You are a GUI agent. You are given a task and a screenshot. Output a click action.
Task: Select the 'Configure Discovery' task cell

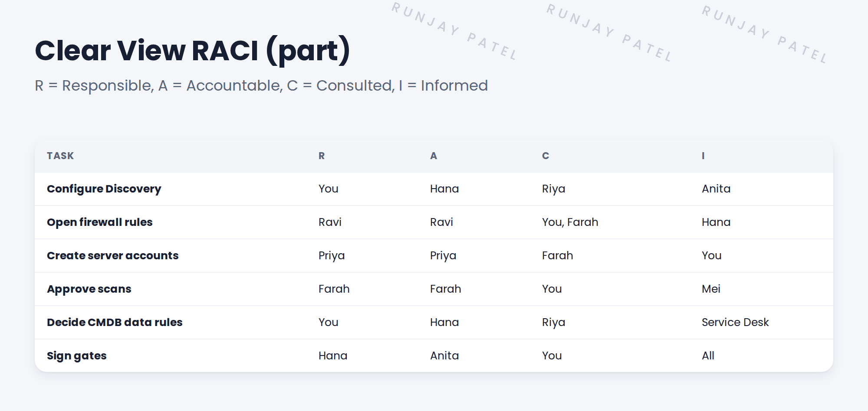click(x=104, y=189)
